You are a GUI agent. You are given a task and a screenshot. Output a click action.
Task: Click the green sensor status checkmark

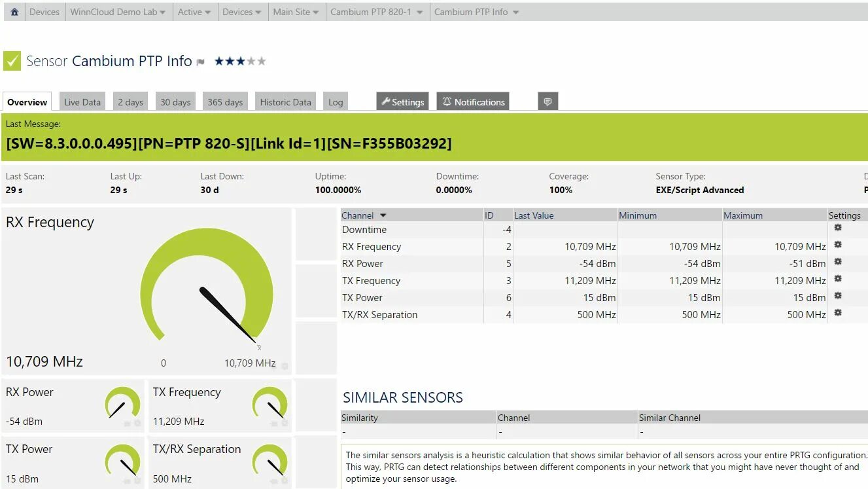click(x=12, y=61)
